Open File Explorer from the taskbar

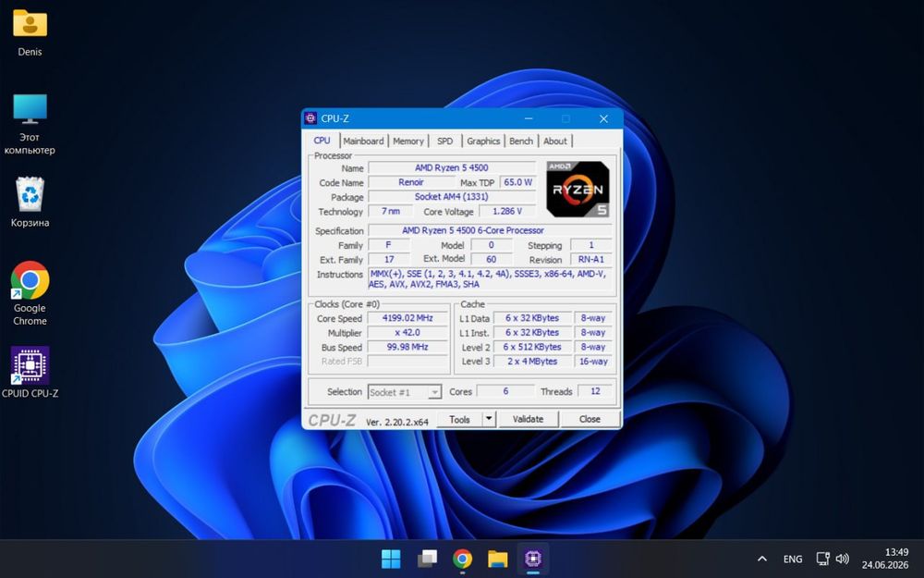[x=498, y=559]
